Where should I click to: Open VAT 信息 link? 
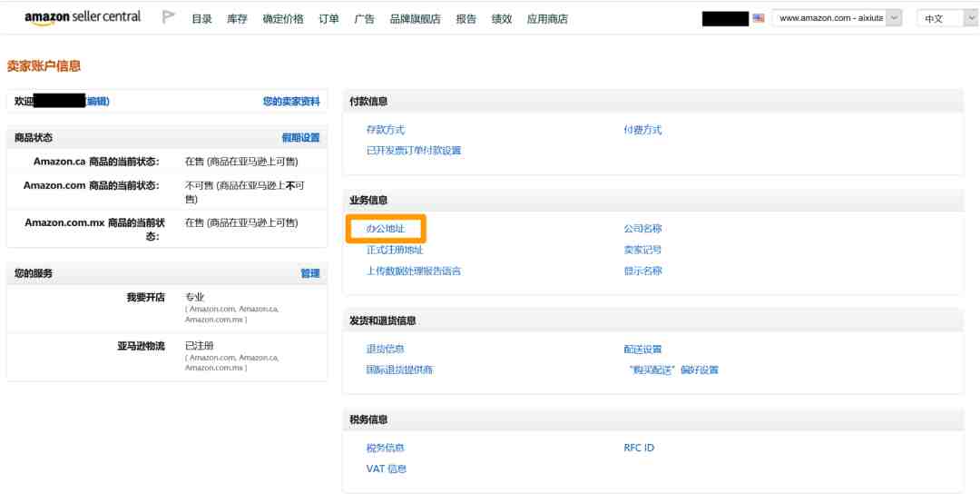(387, 468)
